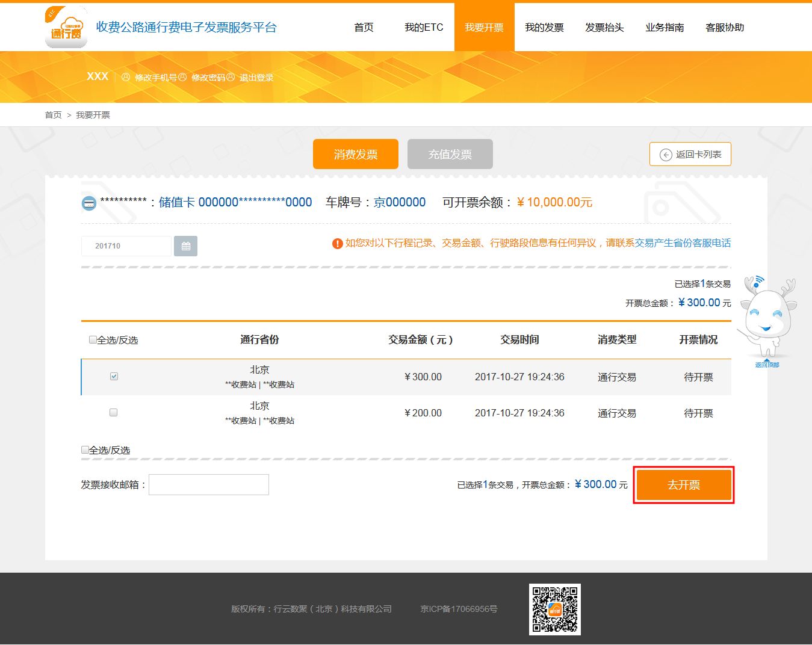Open the 我的ETC menu item
This screenshot has height=645, width=812.
click(424, 28)
